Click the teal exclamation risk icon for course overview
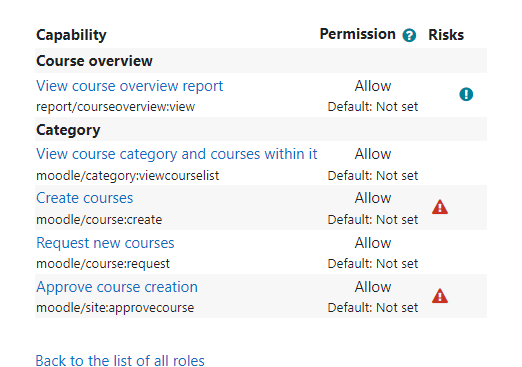522x367 pixels. pos(466,94)
